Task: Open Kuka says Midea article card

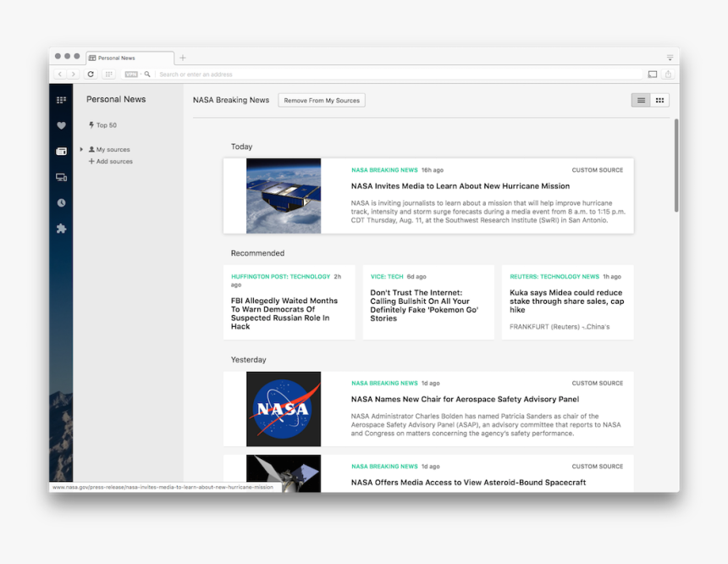Action: [567, 302]
